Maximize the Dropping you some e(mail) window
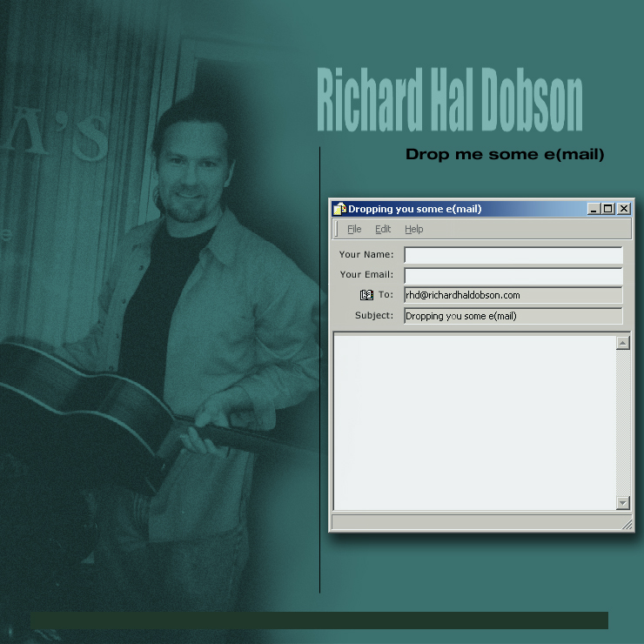Screen dimensions: 644x644 [x=607, y=209]
